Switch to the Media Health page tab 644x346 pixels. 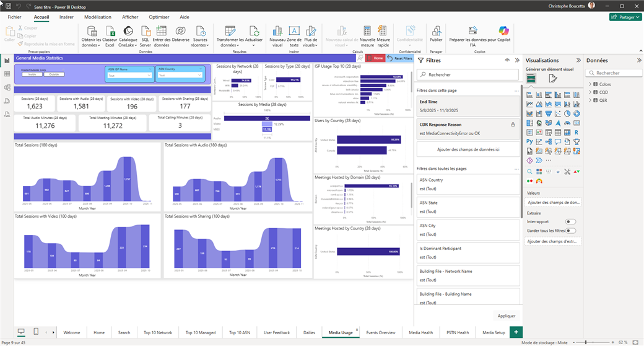[421, 332]
